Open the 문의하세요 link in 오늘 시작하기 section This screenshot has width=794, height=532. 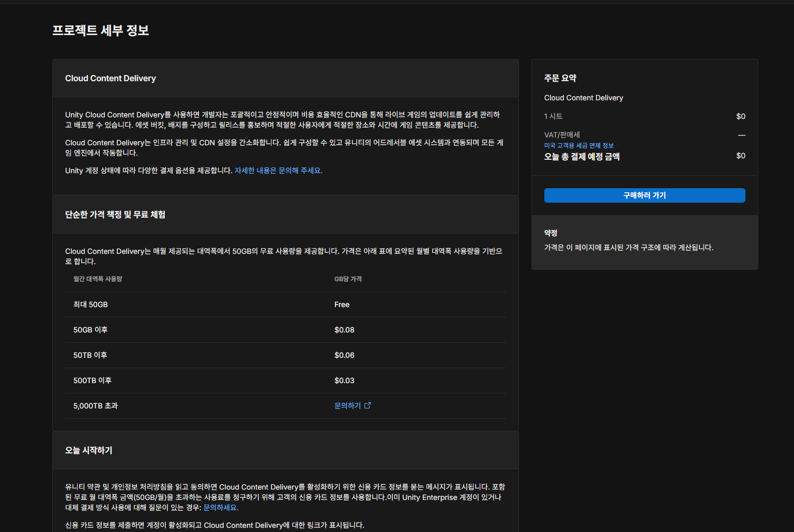pos(221,508)
